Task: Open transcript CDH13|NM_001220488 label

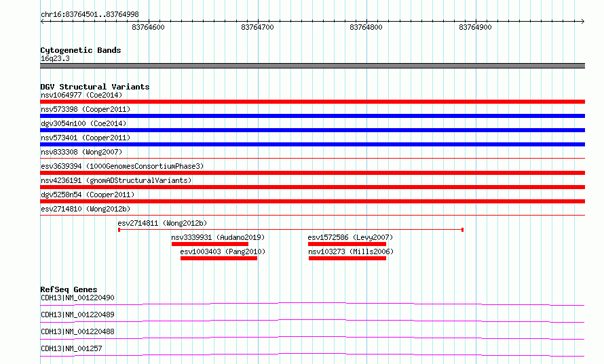Action: [77, 331]
